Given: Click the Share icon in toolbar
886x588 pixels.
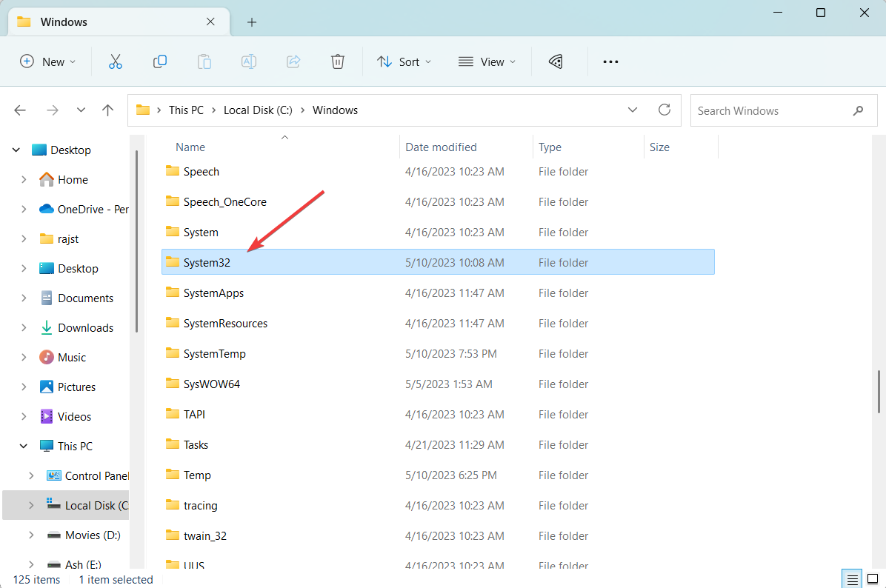Looking at the screenshot, I should [293, 62].
